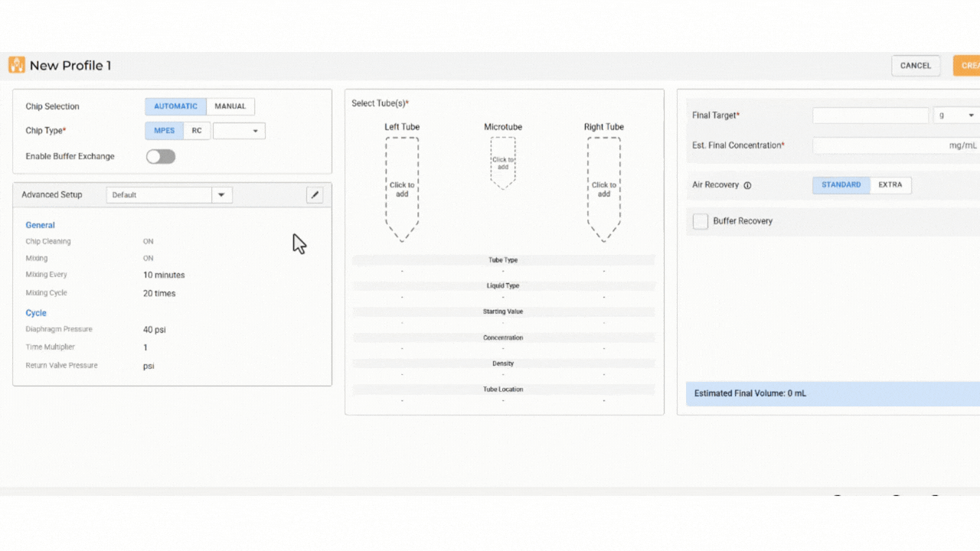Viewport: 980px width, 551px height.
Task: Choose MPES chip type
Action: (x=164, y=131)
